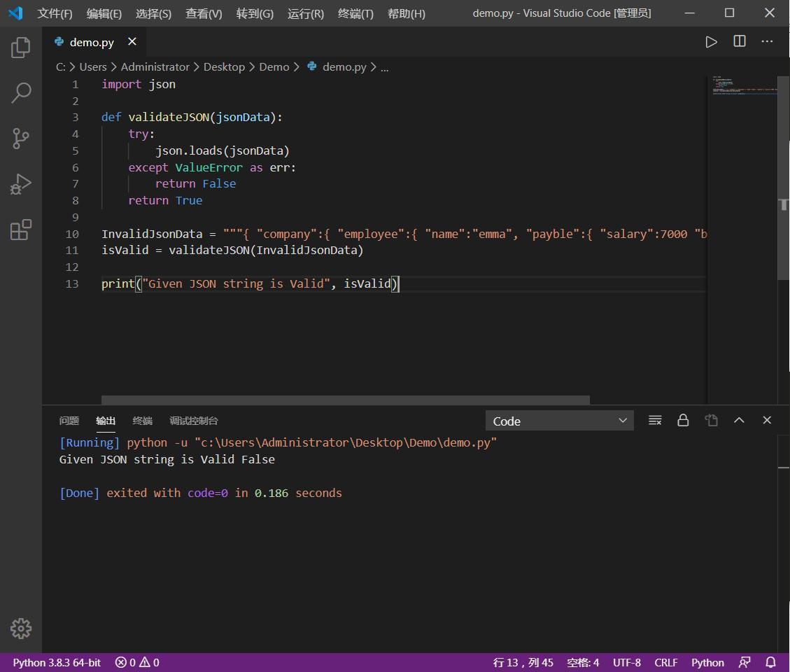This screenshot has height=672, width=790.
Task: Open the Source Control view
Action: (x=20, y=139)
